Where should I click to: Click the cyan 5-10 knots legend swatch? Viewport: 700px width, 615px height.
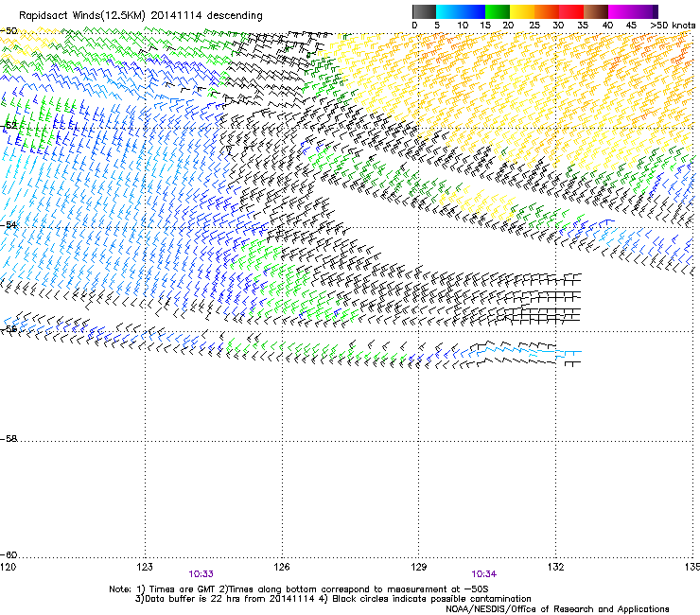point(448,11)
